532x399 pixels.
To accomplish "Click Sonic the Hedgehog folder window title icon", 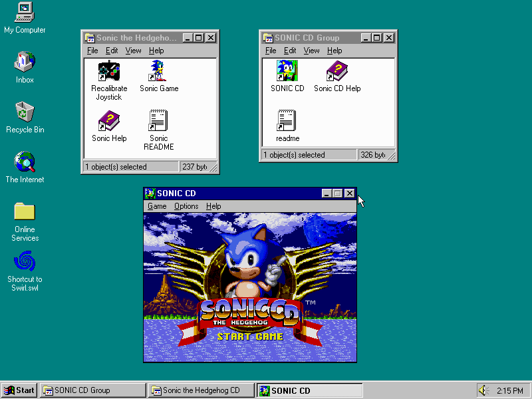I will pyautogui.click(x=90, y=38).
